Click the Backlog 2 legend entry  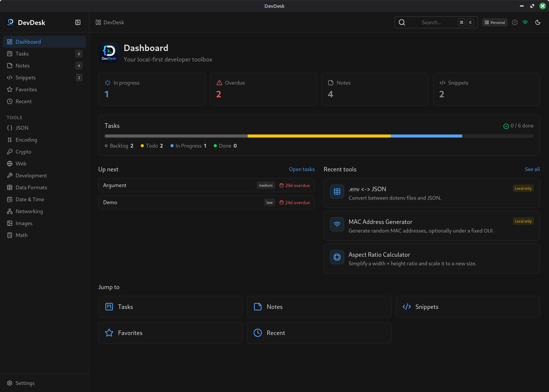click(x=119, y=146)
